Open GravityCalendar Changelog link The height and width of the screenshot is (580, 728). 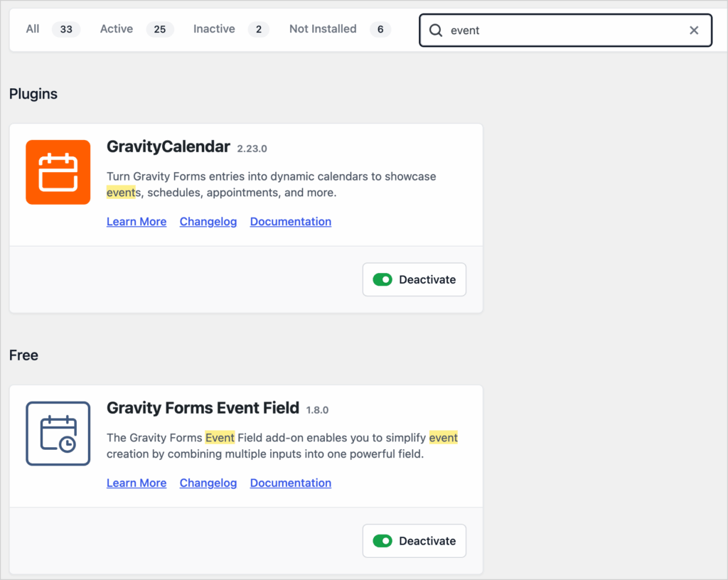click(208, 222)
